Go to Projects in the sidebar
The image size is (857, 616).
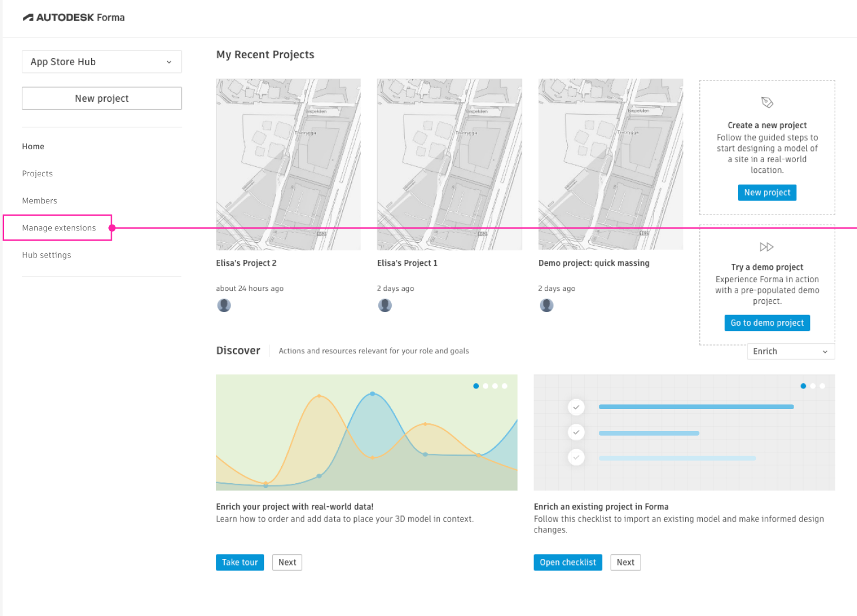(x=38, y=174)
